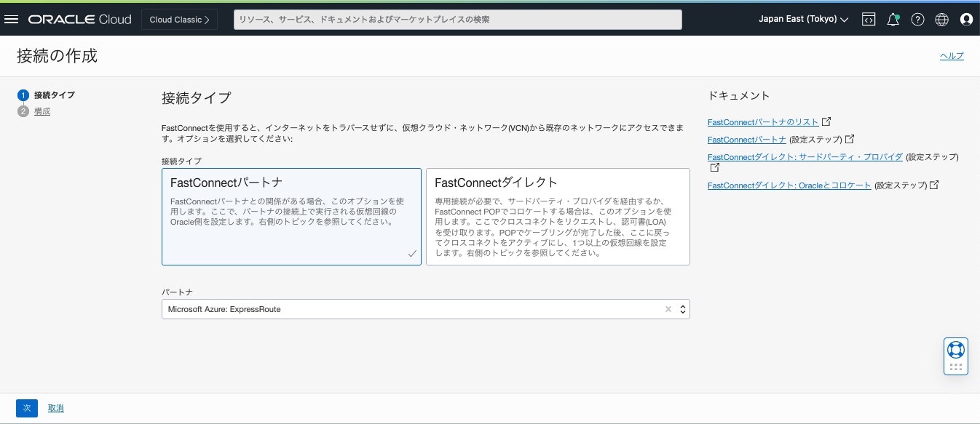Open the notifications bell
The image size is (980, 424).
pos(893,20)
